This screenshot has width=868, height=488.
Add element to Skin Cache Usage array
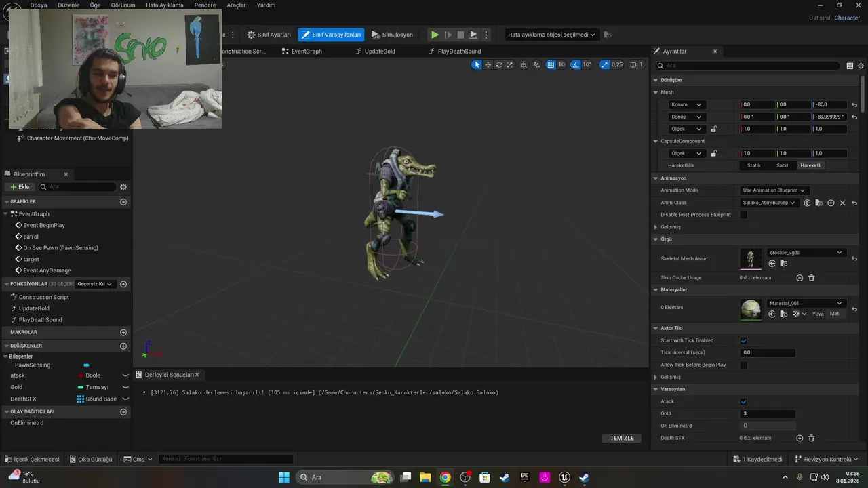(800, 278)
